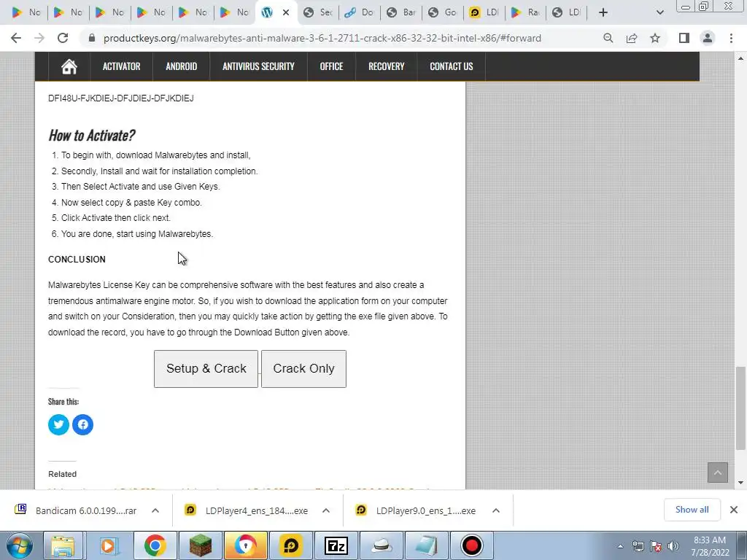Open the browser side panel icon
The height and width of the screenshot is (560, 747).
[x=684, y=38]
